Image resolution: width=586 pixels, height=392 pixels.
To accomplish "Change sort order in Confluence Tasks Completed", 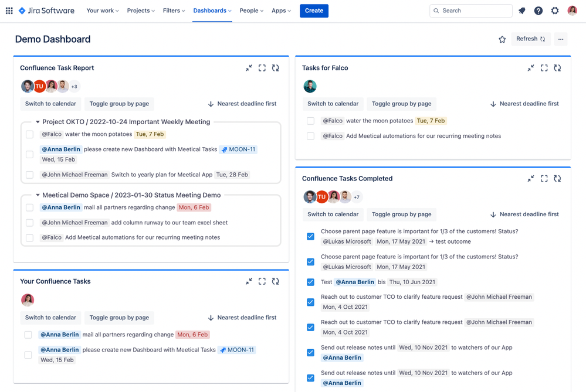I will [x=525, y=214].
